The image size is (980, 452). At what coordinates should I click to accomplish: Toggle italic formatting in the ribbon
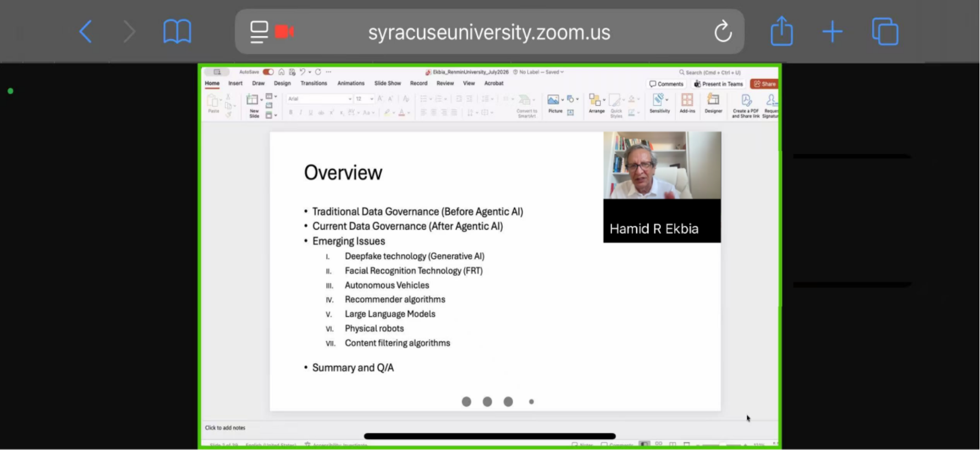coord(301,112)
